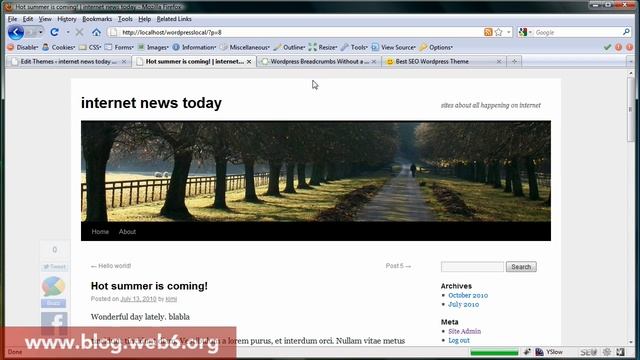Open the Bookmarks menu
This screenshot has width=640, height=360.
point(97,19)
